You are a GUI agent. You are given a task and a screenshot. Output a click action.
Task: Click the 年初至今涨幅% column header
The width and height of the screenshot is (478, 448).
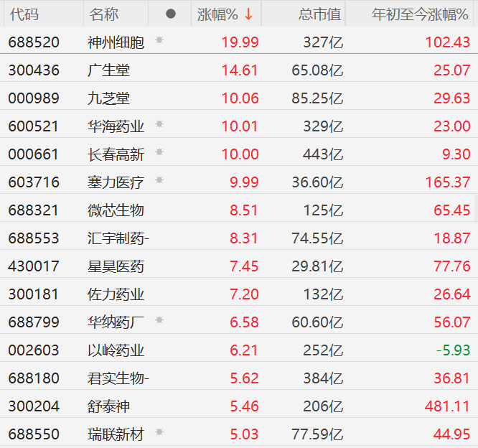tap(420, 14)
